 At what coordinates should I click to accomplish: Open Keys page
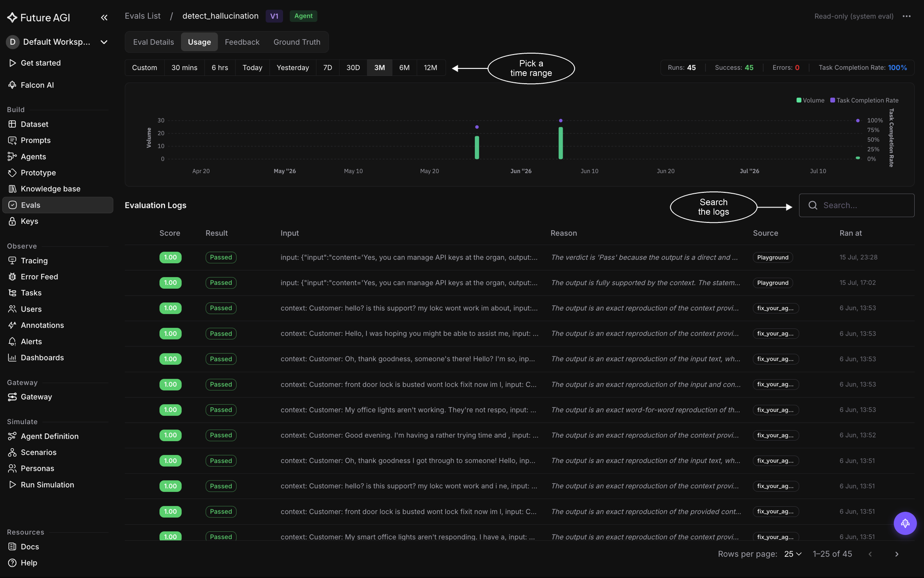[58, 221]
